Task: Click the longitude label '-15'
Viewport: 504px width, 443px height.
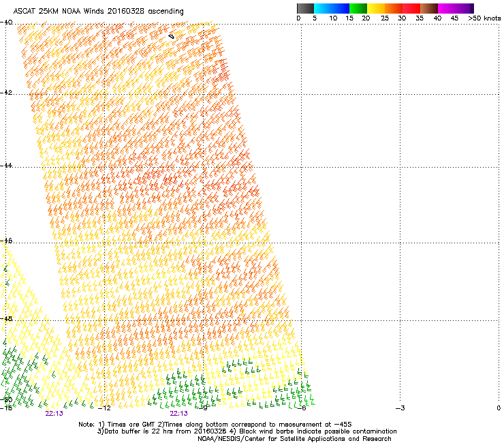Action: [x=6, y=408]
